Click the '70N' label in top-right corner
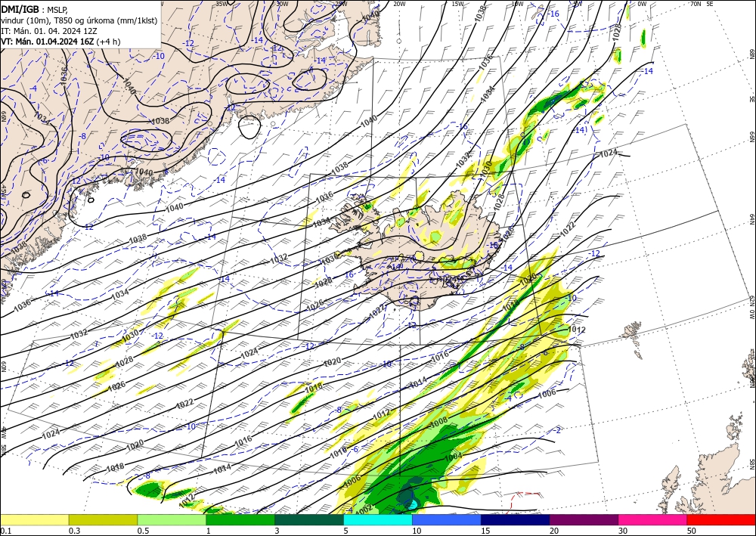Screen dimensions: 756x536 (x=696, y=3)
